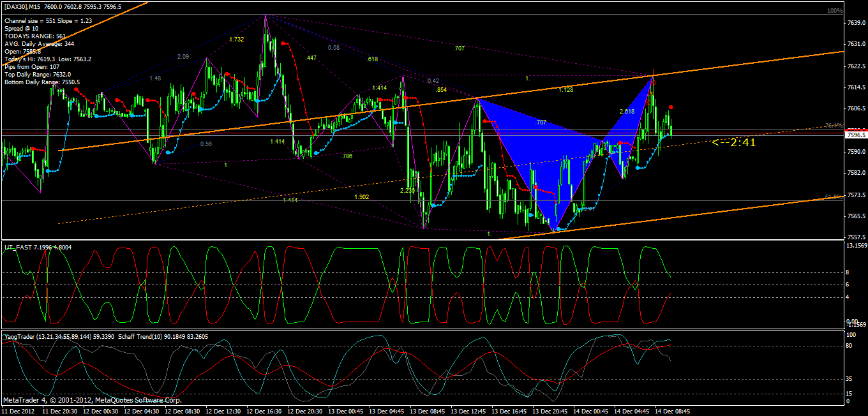
Task: Click the 7582.0 price axis label
Action: point(855,173)
